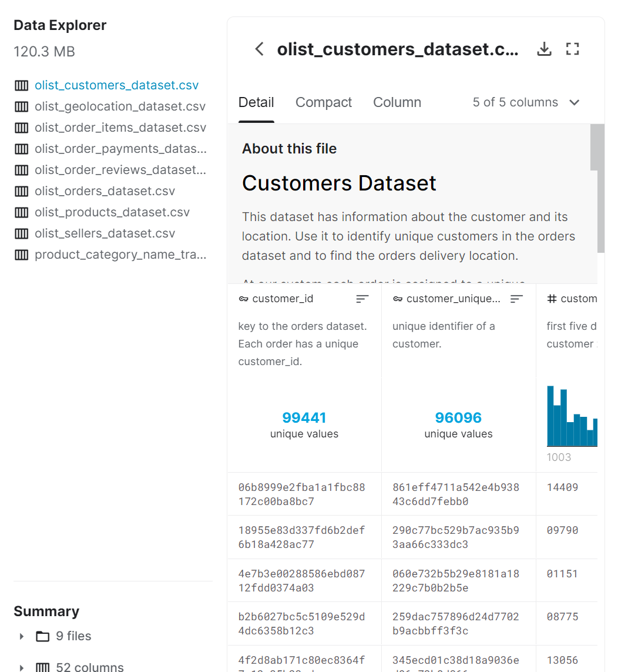This screenshot has height=672, width=628.
Task: Click the 120.3 MB size label
Action: (x=44, y=52)
